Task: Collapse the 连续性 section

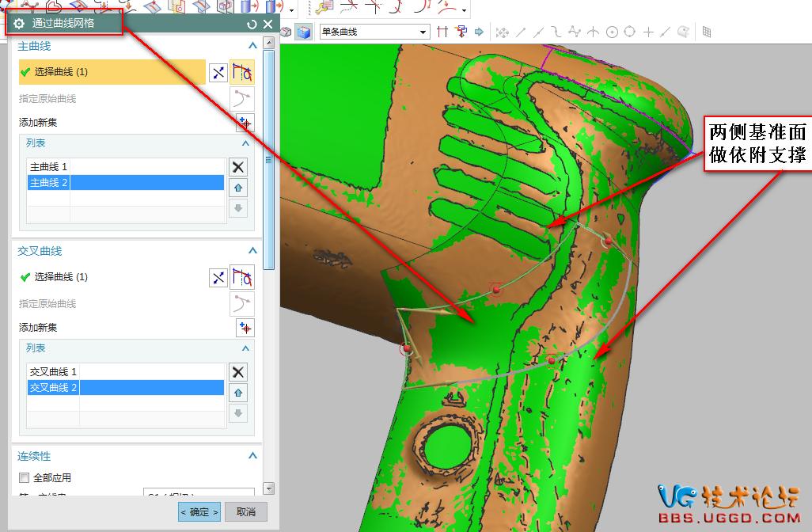Action: (x=252, y=456)
